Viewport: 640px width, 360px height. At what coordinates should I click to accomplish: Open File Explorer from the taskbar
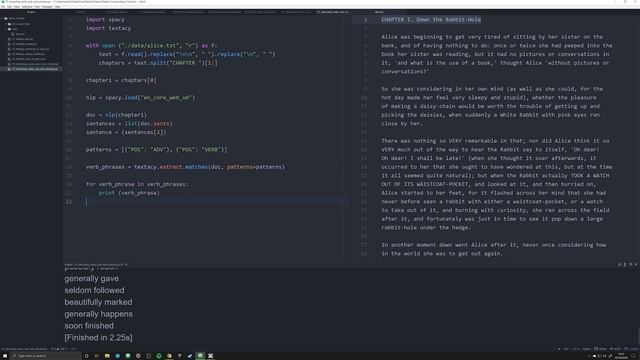tap(107, 356)
